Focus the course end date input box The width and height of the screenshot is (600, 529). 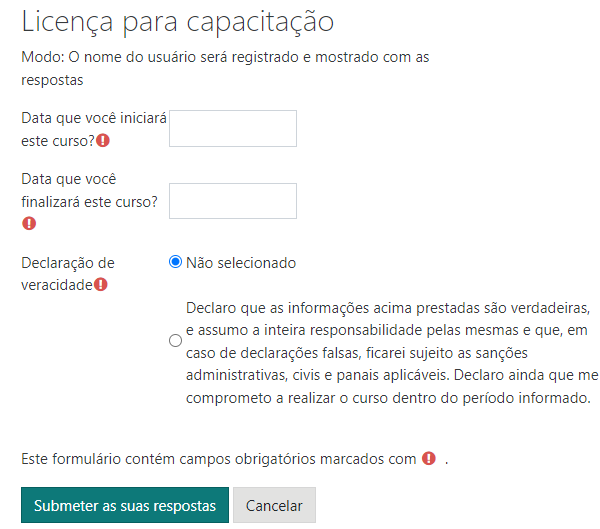click(x=233, y=201)
